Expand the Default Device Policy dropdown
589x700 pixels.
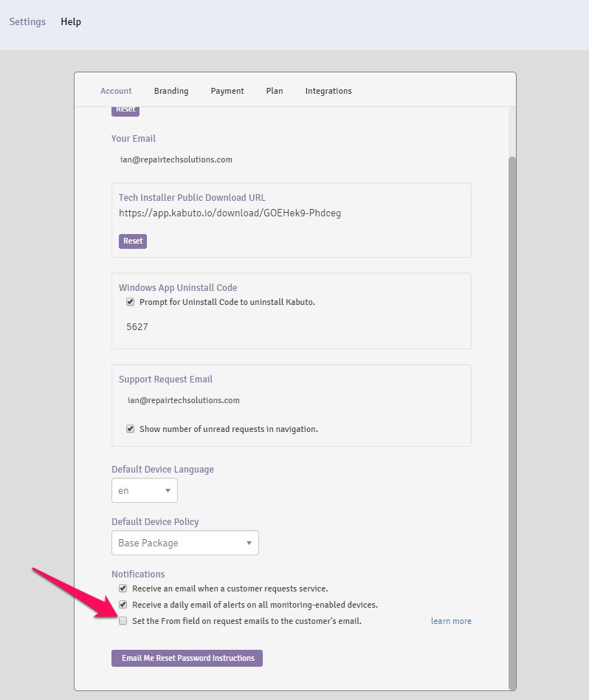click(x=185, y=543)
